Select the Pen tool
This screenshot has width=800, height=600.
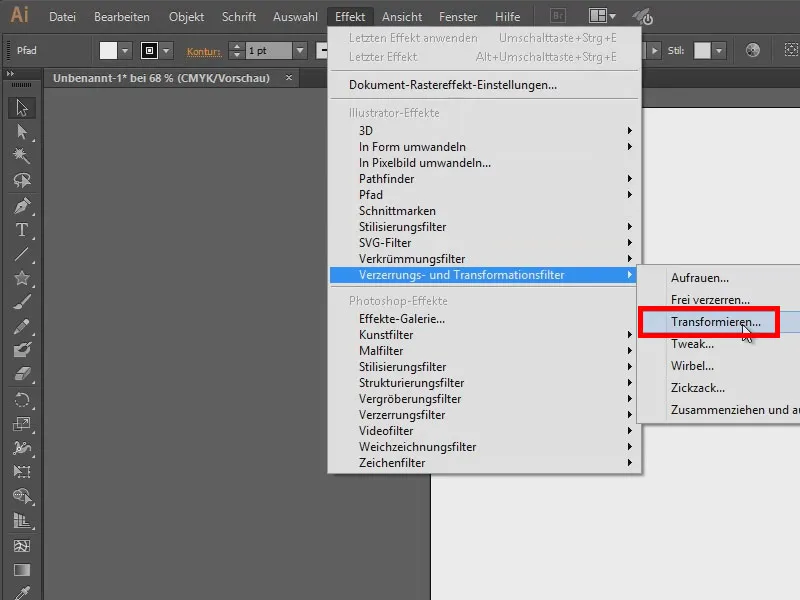(21, 206)
